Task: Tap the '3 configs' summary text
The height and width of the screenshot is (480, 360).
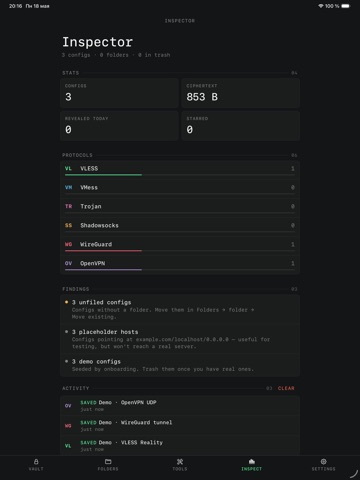Action: (x=76, y=55)
